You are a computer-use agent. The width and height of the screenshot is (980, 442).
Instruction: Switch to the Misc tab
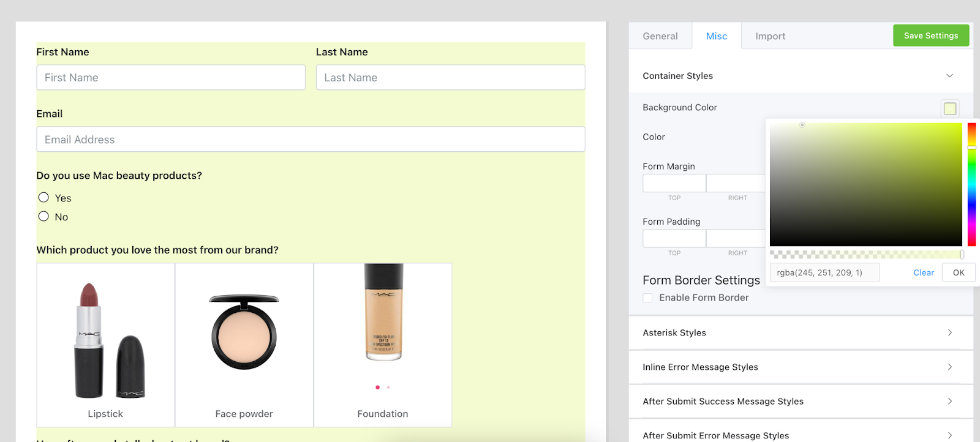pos(717,36)
